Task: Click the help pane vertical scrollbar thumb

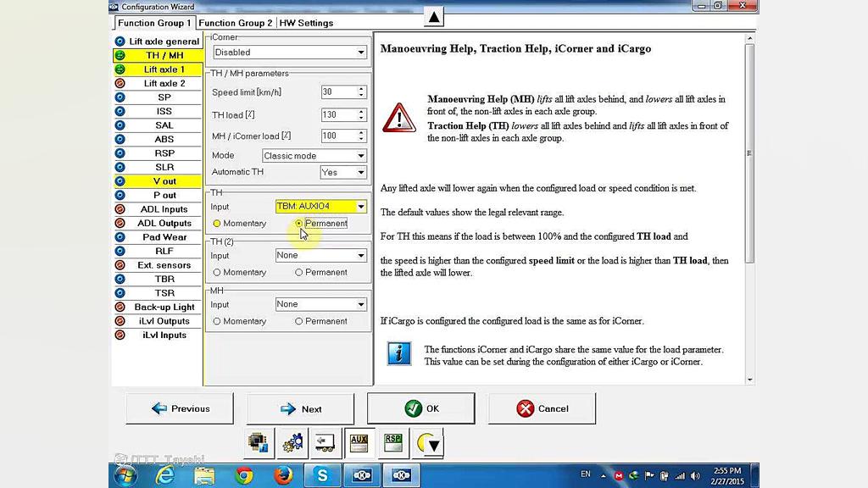Action: click(x=749, y=153)
